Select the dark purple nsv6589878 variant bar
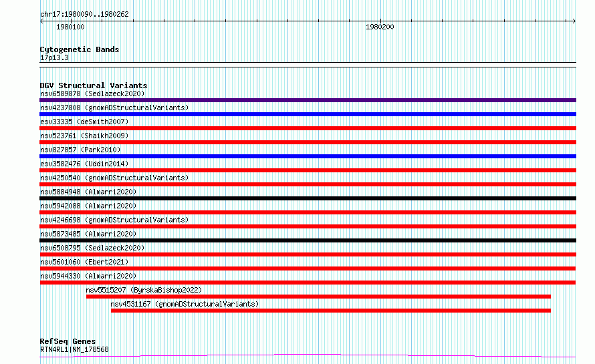Screen dimensions: 595x364 click(x=308, y=100)
